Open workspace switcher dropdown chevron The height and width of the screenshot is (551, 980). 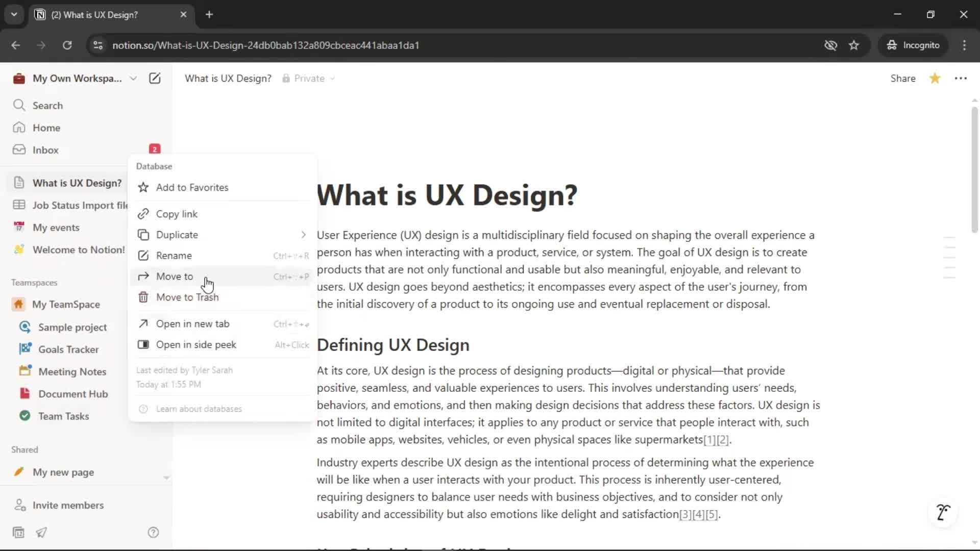point(133,79)
